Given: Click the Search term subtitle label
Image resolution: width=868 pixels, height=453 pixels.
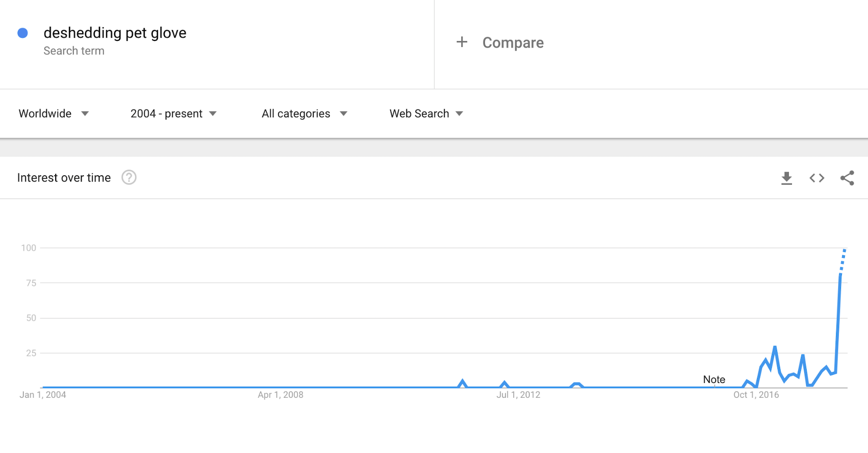Looking at the screenshot, I should (x=74, y=51).
